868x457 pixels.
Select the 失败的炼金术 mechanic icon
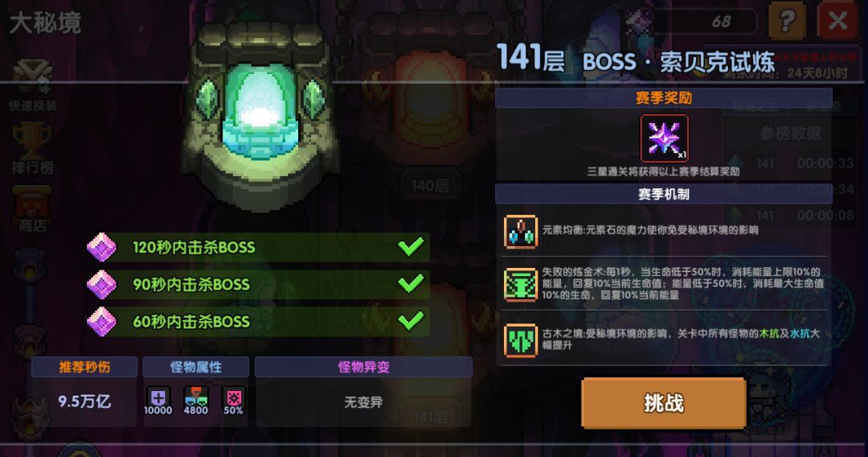(520, 284)
